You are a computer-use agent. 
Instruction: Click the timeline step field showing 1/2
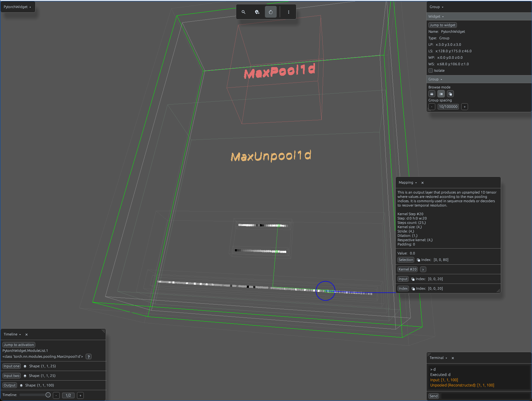[x=68, y=396]
